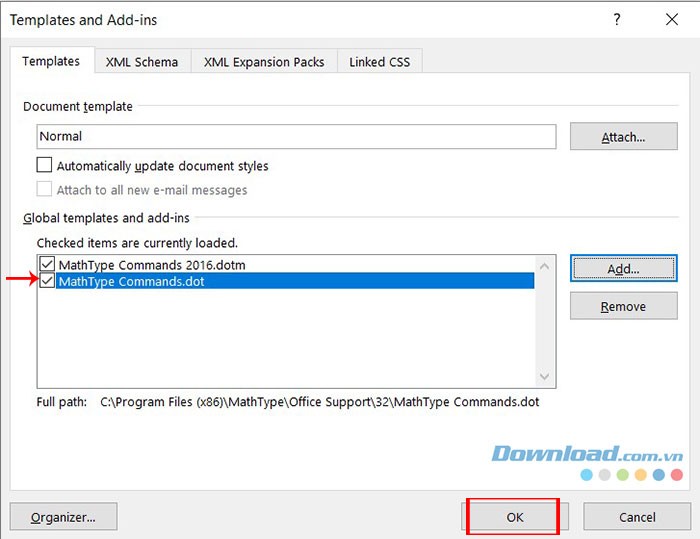700x539 pixels.
Task: Open the XML Schema tab
Action: pyautogui.click(x=142, y=62)
